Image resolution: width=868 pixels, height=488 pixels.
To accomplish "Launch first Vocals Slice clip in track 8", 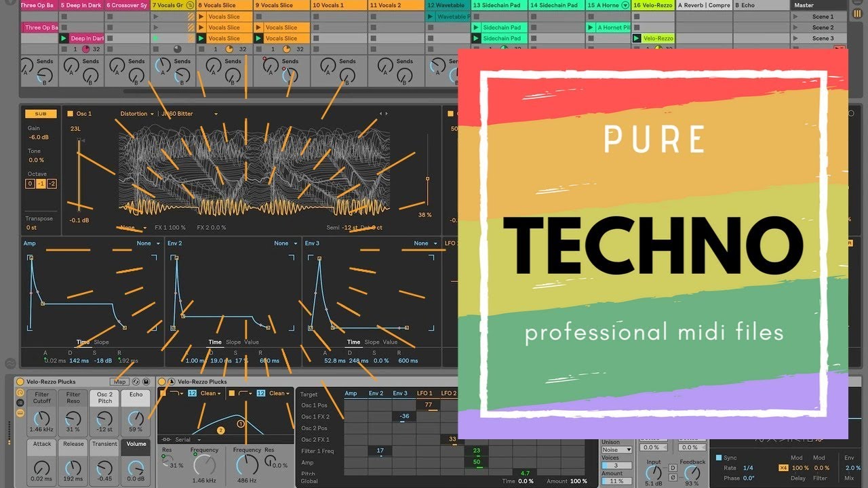I will coord(201,17).
